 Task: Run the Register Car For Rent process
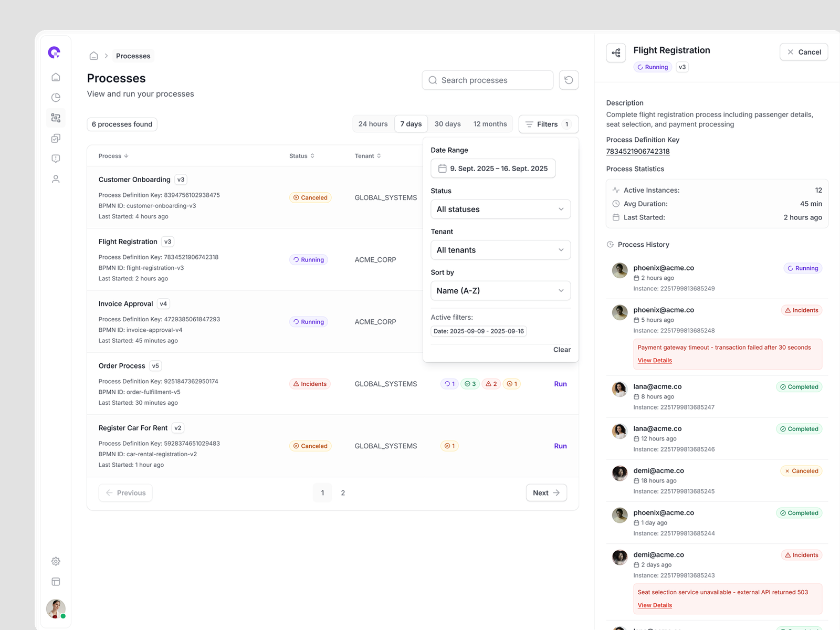pyautogui.click(x=560, y=446)
